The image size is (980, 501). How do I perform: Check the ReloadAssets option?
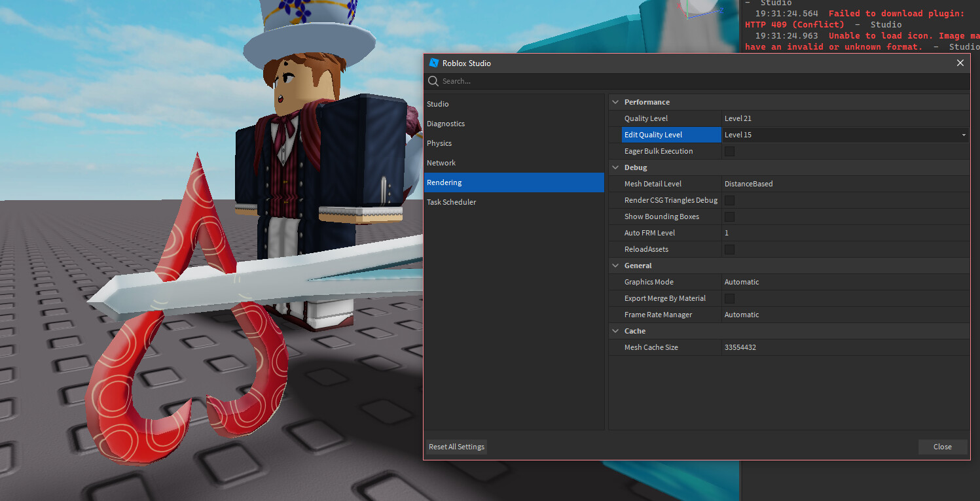click(x=729, y=249)
